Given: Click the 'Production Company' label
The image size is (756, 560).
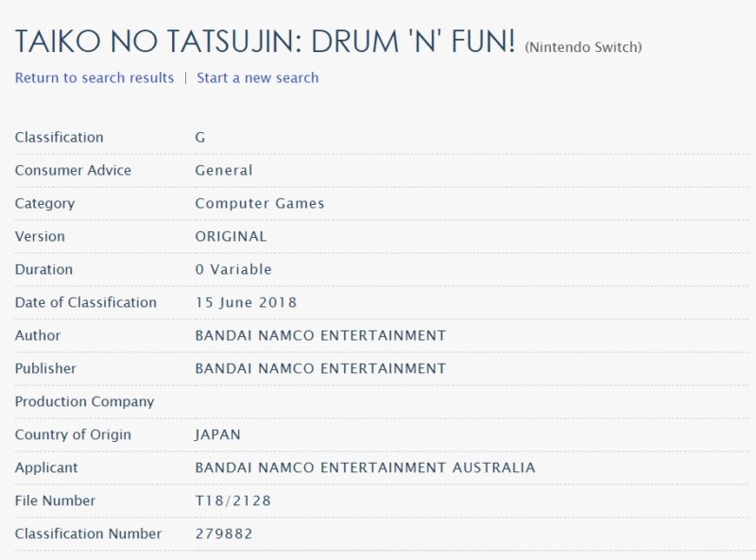Looking at the screenshot, I should click(84, 401).
